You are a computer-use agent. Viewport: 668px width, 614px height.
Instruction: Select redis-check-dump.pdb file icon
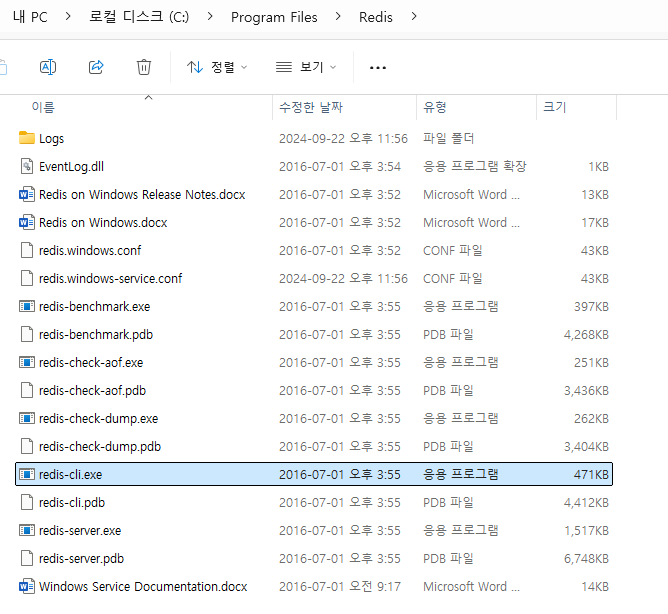pos(27,446)
